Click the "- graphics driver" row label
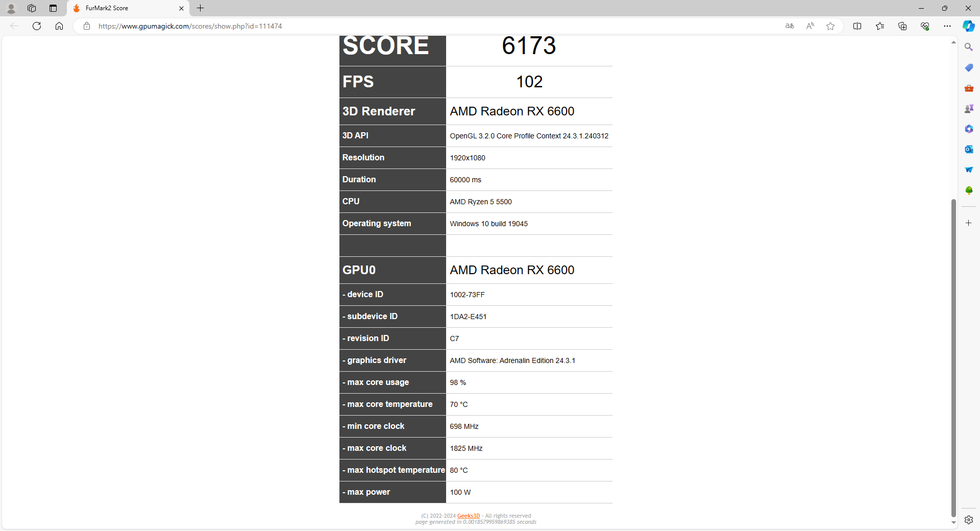Viewport: 980px width, 531px height. click(375, 360)
